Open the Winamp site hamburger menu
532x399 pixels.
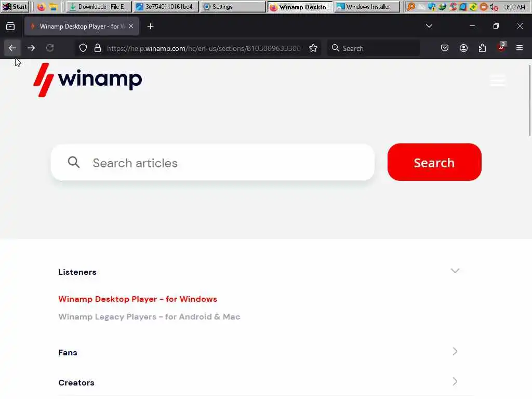[x=498, y=81]
